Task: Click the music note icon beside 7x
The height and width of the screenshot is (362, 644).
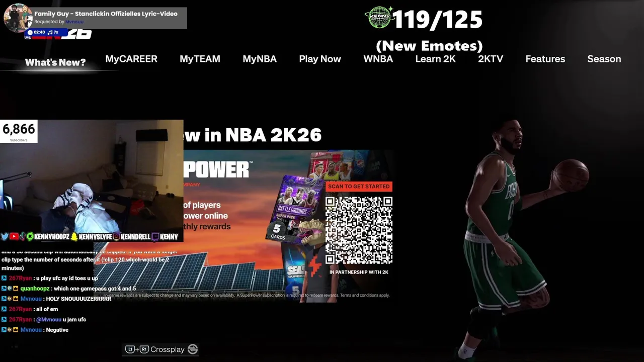Action: [x=50, y=32]
